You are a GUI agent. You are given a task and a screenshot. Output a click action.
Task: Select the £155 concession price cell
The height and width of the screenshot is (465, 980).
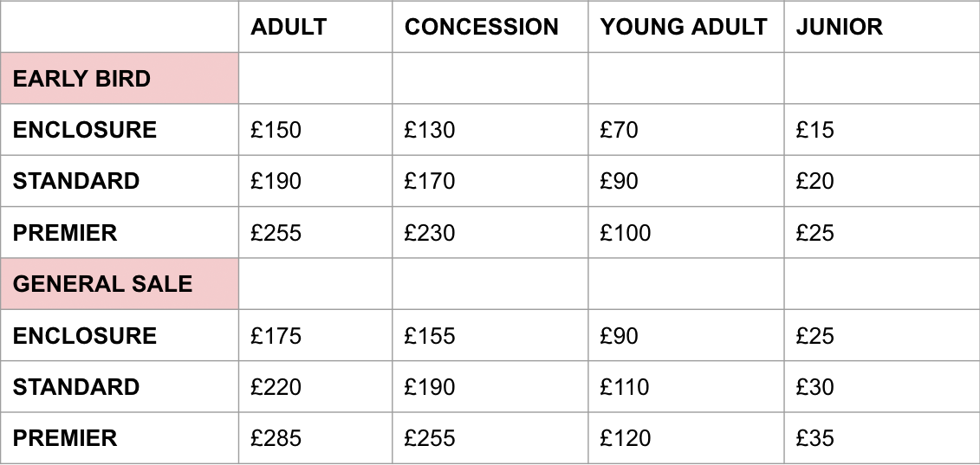pos(490,336)
